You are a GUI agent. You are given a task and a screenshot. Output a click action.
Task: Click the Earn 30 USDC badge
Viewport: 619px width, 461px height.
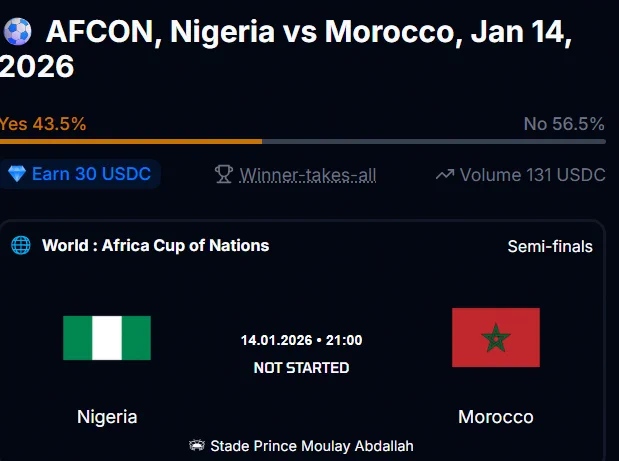pyautogui.click(x=79, y=174)
